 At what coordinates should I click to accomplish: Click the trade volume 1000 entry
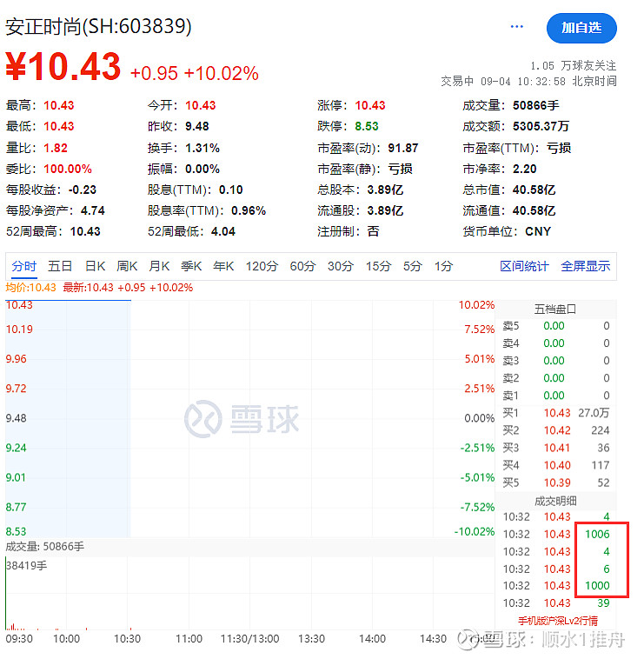click(x=597, y=585)
